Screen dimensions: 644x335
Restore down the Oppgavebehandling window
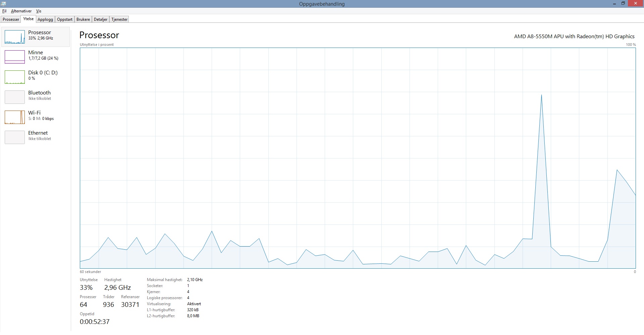click(623, 3)
